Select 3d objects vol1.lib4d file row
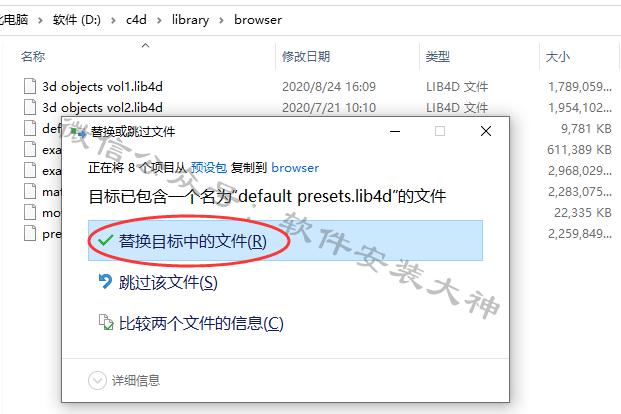621x414 pixels. point(317,86)
